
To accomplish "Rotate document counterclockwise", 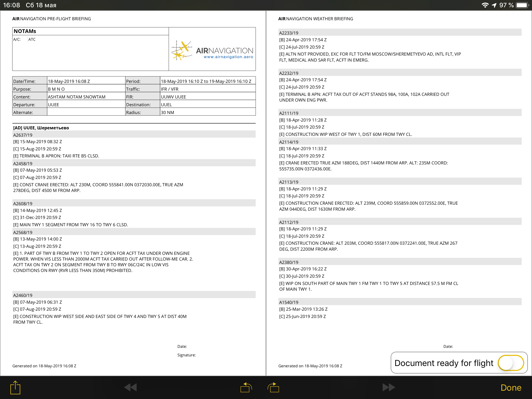I will [246, 387].
